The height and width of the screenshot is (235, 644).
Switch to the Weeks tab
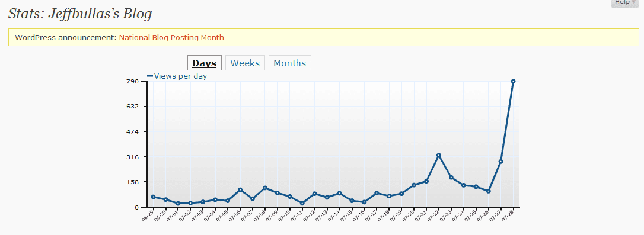(245, 63)
